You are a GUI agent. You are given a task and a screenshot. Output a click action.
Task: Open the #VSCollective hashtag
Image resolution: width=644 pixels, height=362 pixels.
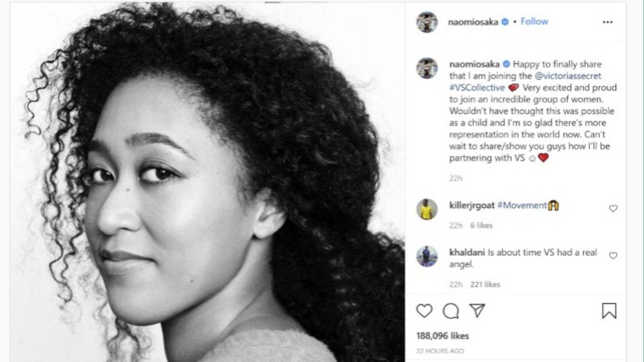[x=477, y=88]
